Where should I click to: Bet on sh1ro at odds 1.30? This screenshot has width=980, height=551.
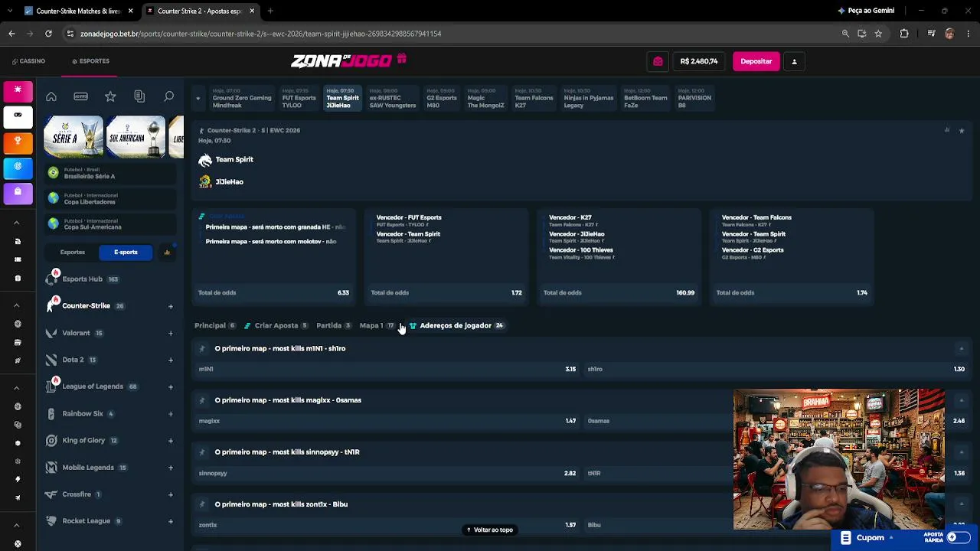[x=776, y=369]
